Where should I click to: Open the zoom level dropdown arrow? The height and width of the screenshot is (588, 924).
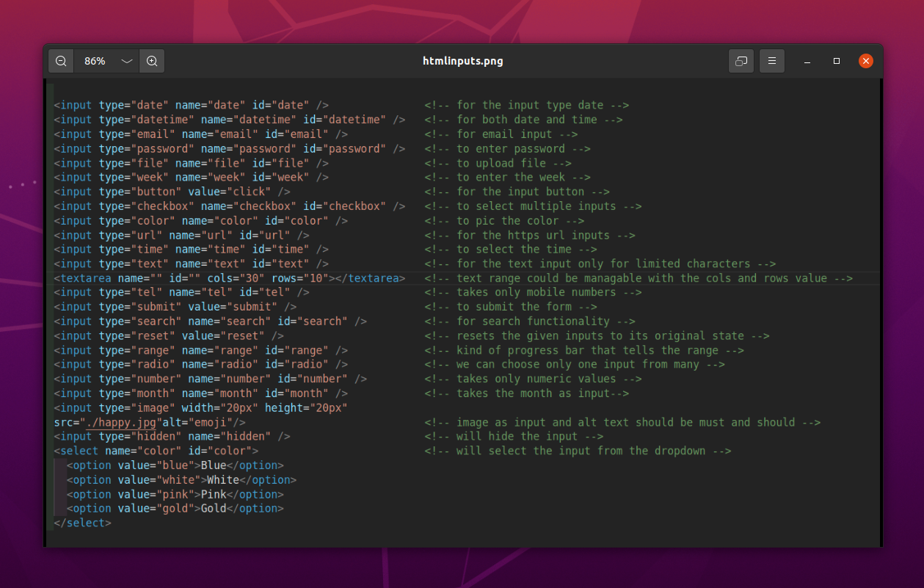pos(126,61)
